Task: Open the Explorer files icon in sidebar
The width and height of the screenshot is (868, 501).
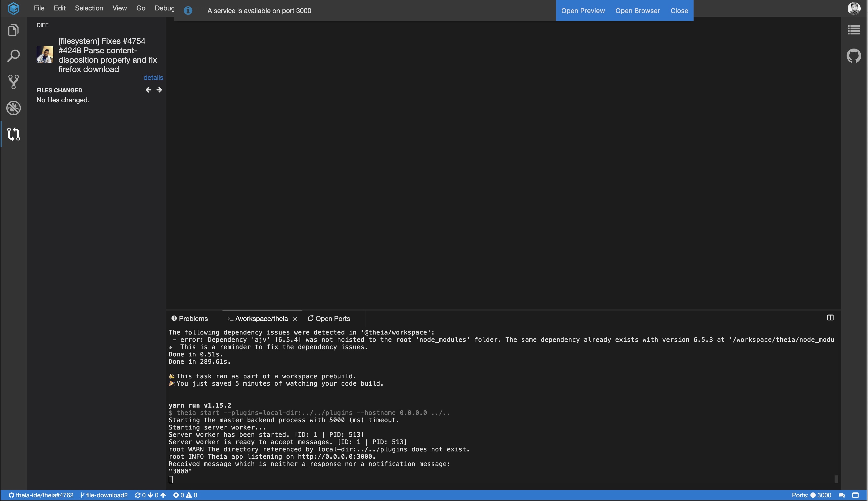Action: coord(13,30)
